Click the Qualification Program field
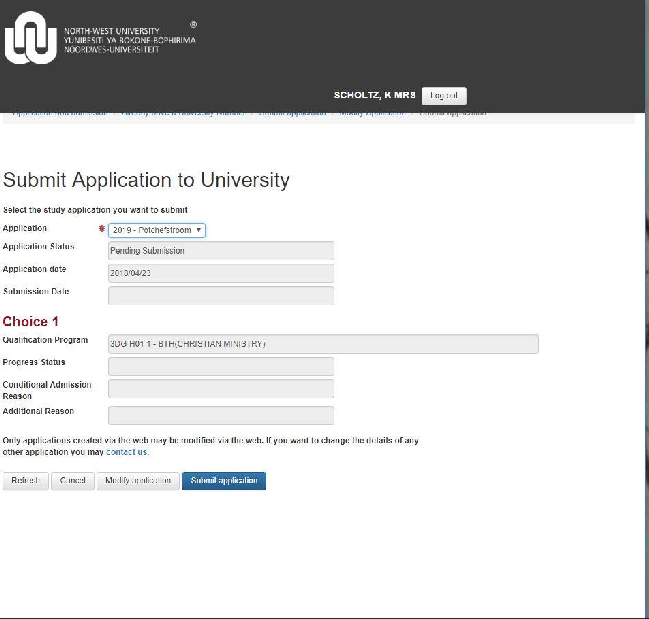The width and height of the screenshot is (649, 619). tap(322, 344)
